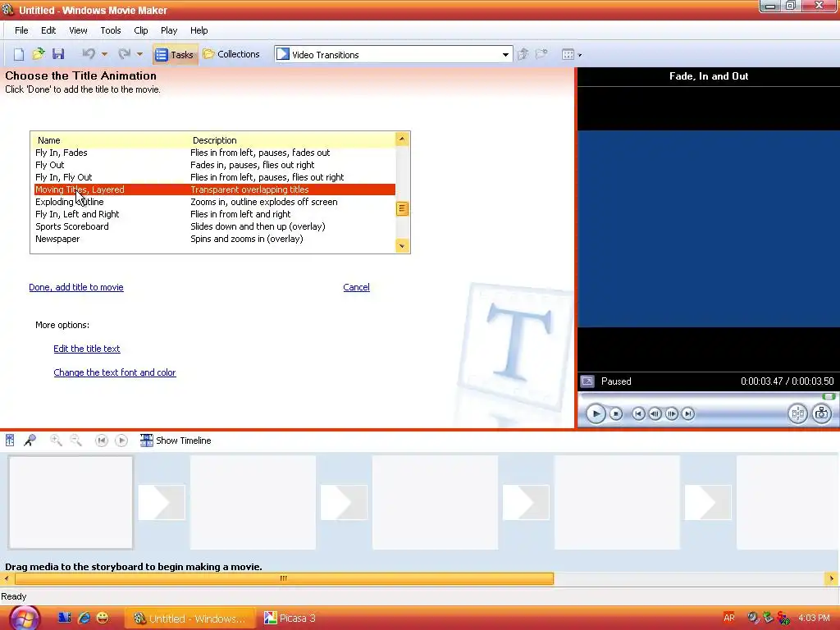Expand the Video Transitions collection dropdown
Image resolution: width=840 pixels, height=630 pixels.
(x=504, y=55)
